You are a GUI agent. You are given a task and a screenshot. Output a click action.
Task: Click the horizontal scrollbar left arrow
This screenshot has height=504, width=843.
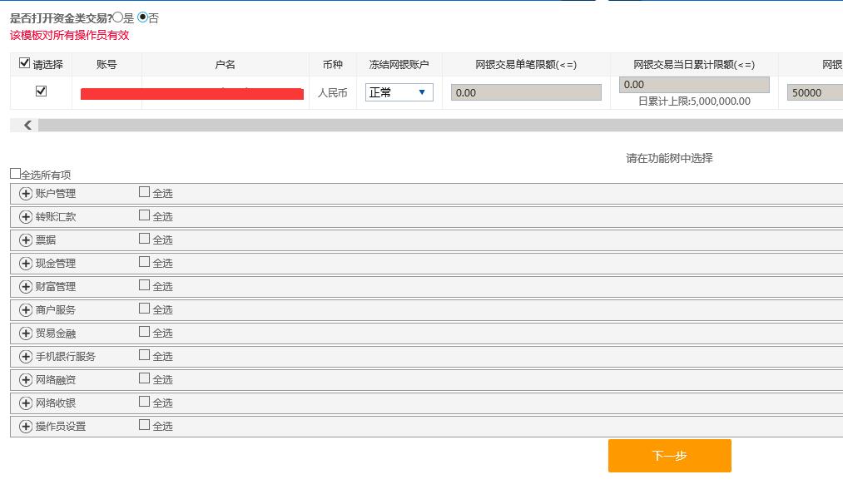[27, 125]
